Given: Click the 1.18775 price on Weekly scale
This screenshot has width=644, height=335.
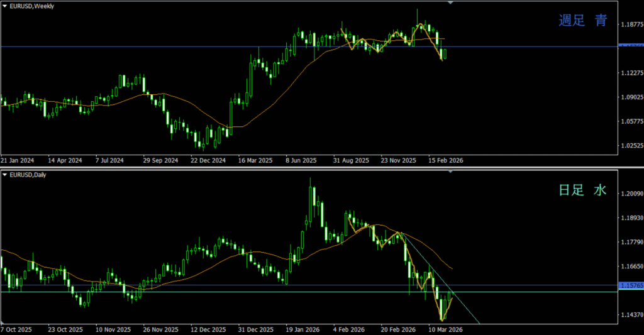Looking at the screenshot, I should tap(630, 25).
